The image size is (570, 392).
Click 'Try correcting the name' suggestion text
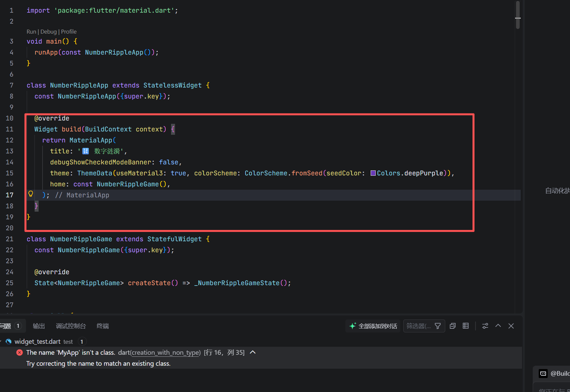(x=98, y=363)
